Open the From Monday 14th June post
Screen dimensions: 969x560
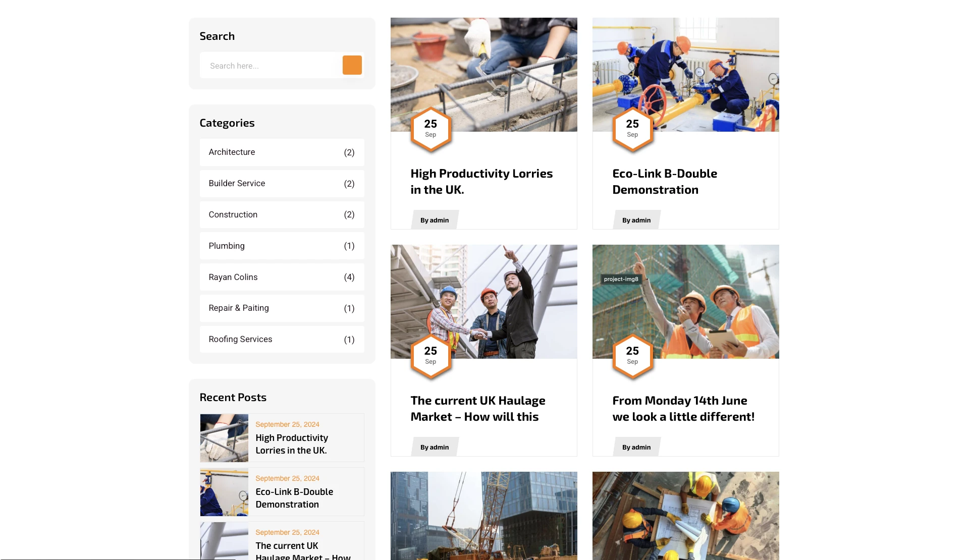point(683,409)
